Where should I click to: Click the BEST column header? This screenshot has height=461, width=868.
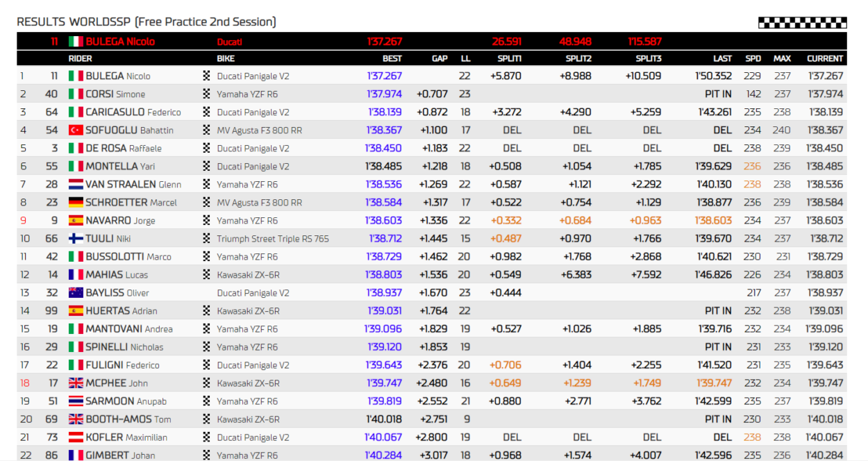click(392, 58)
